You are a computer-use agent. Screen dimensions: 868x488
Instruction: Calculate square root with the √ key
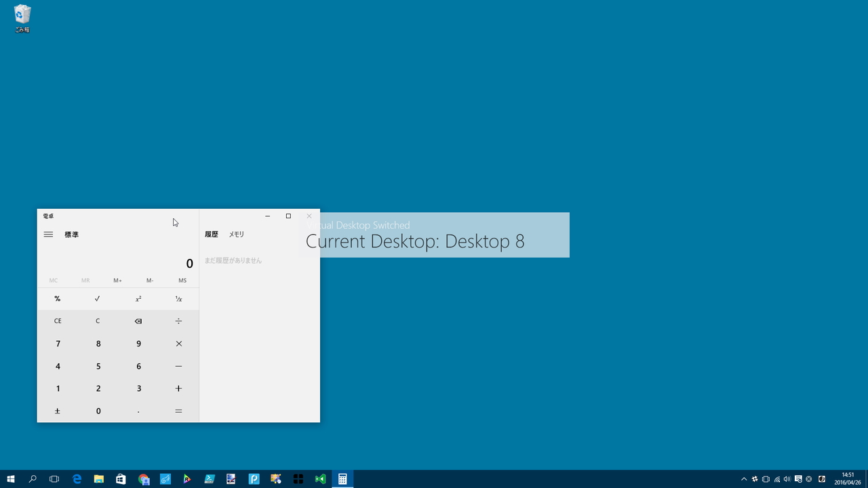(98, 299)
